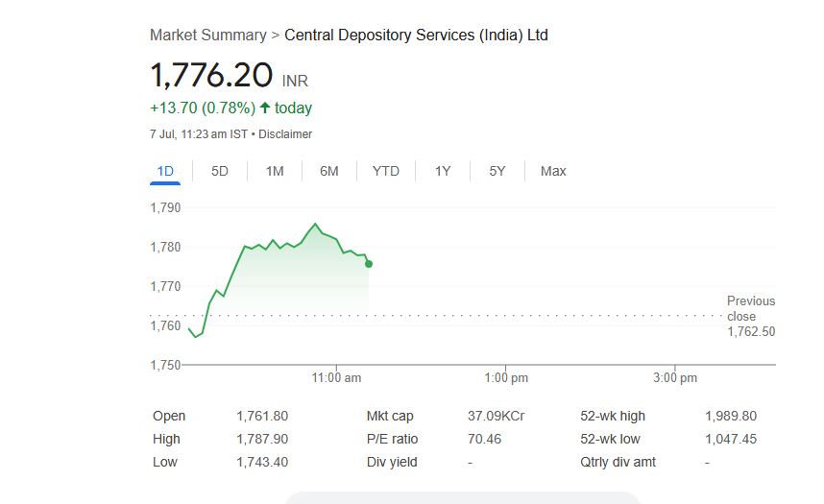
Task: Click the Market Summary breadcrumb
Action: (207, 36)
